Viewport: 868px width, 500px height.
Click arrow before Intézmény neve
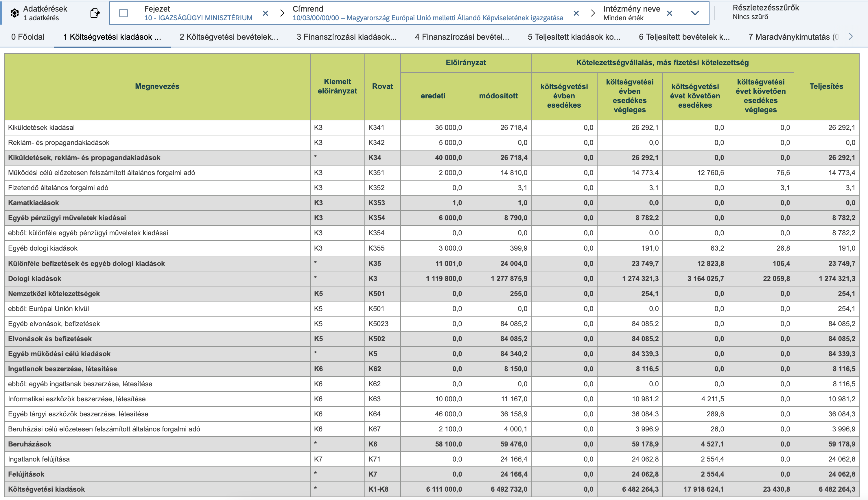coord(593,13)
